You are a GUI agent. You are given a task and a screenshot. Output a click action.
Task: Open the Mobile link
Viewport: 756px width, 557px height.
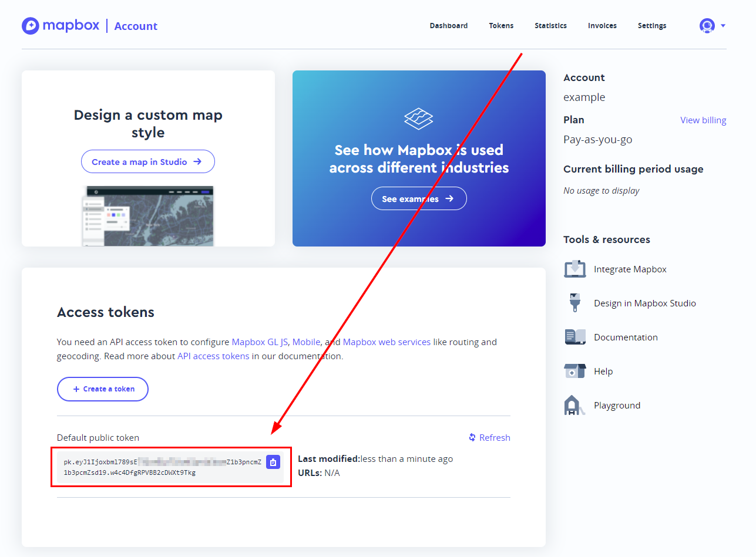click(x=307, y=342)
